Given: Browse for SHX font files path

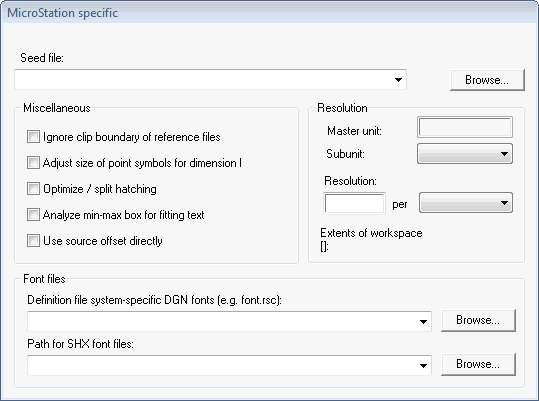Looking at the screenshot, I should [x=478, y=364].
